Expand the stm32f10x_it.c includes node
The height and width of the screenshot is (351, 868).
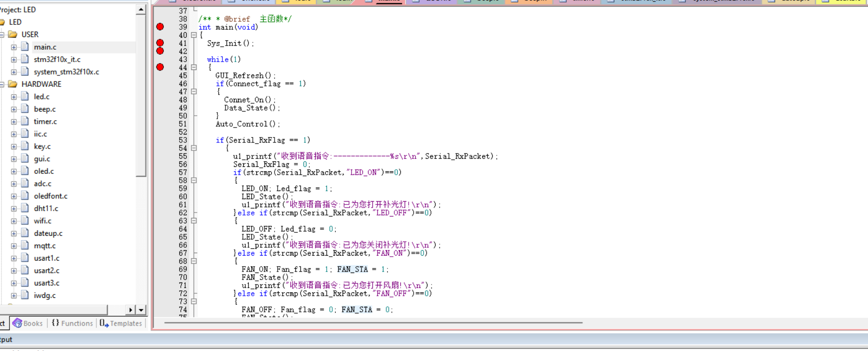click(14, 60)
